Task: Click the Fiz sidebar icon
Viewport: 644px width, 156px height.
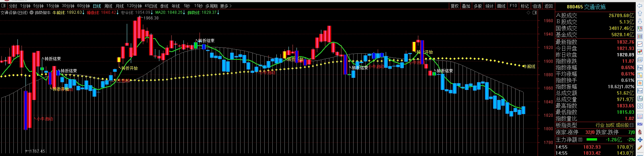Action: (x=640, y=91)
